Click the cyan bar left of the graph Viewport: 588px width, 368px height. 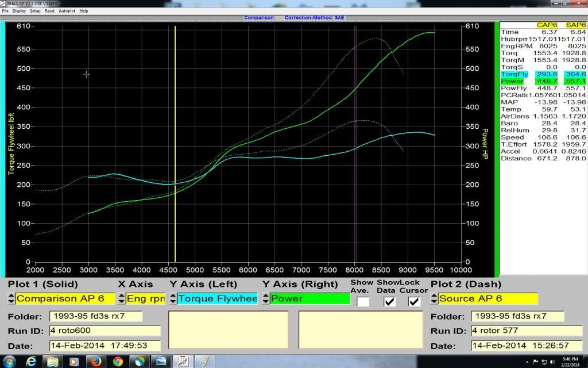[x=3, y=149]
